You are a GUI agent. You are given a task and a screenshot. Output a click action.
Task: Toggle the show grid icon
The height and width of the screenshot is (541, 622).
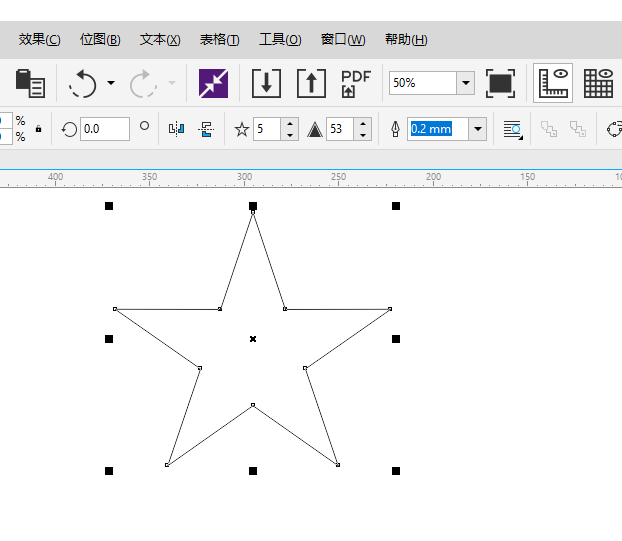click(599, 83)
